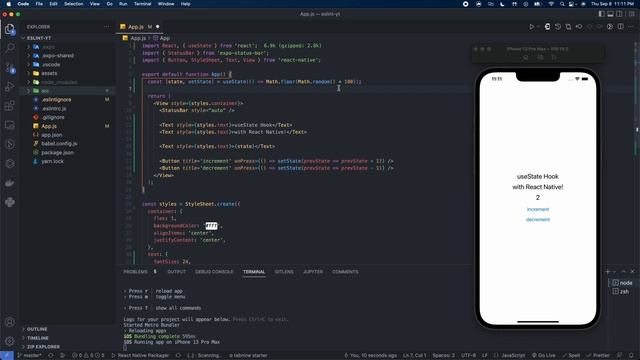The height and width of the screenshot is (360, 640).
Task: Open the Selection menu in menu bar
Action: point(73,4)
